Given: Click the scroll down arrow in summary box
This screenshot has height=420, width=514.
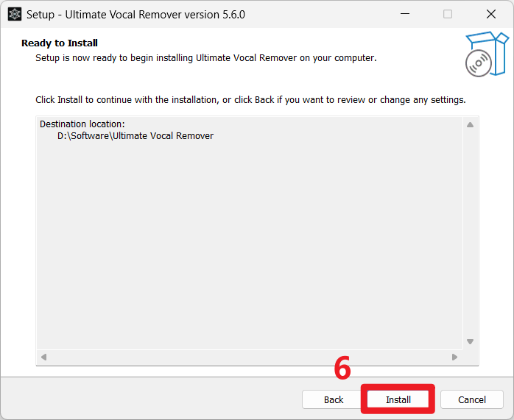Looking at the screenshot, I should [x=470, y=342].
